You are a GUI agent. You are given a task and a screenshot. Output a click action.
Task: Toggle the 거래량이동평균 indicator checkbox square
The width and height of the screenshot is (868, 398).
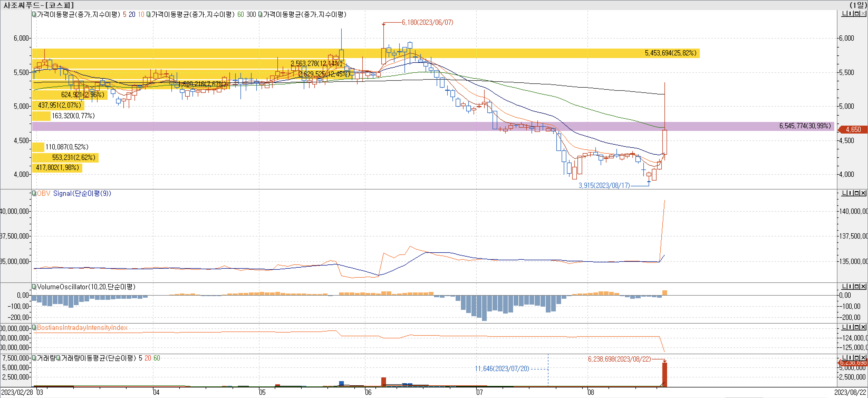point(58,358)
